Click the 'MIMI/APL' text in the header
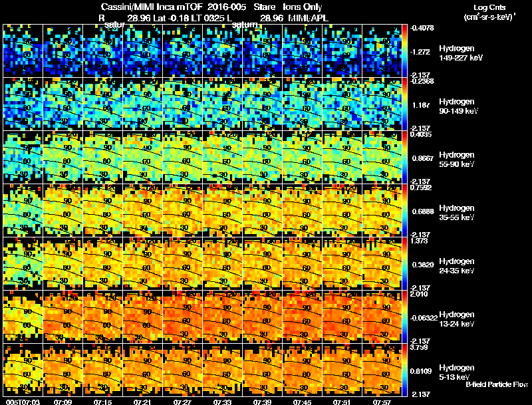The width and height of the screenshot is (532, 405). tap(308, 19)
